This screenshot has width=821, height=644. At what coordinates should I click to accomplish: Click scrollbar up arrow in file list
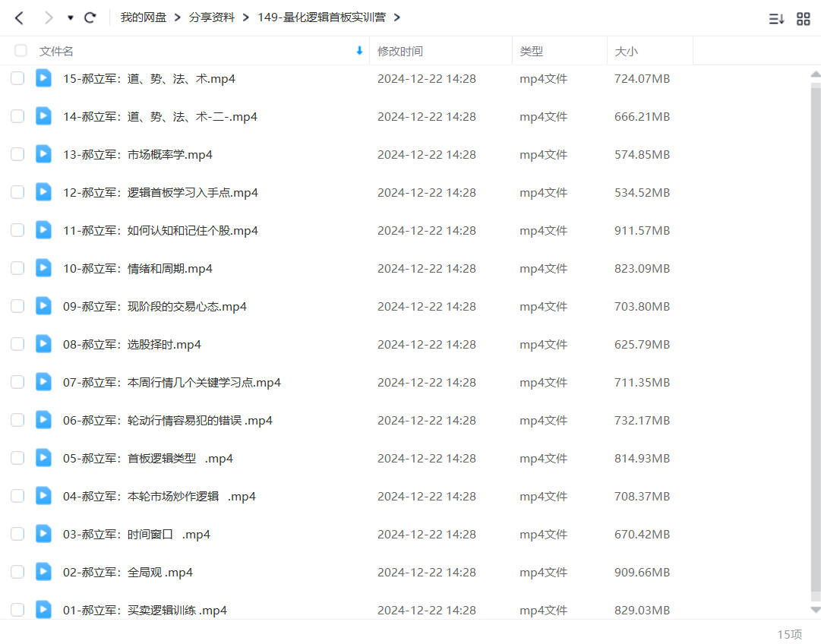point(815,74)
